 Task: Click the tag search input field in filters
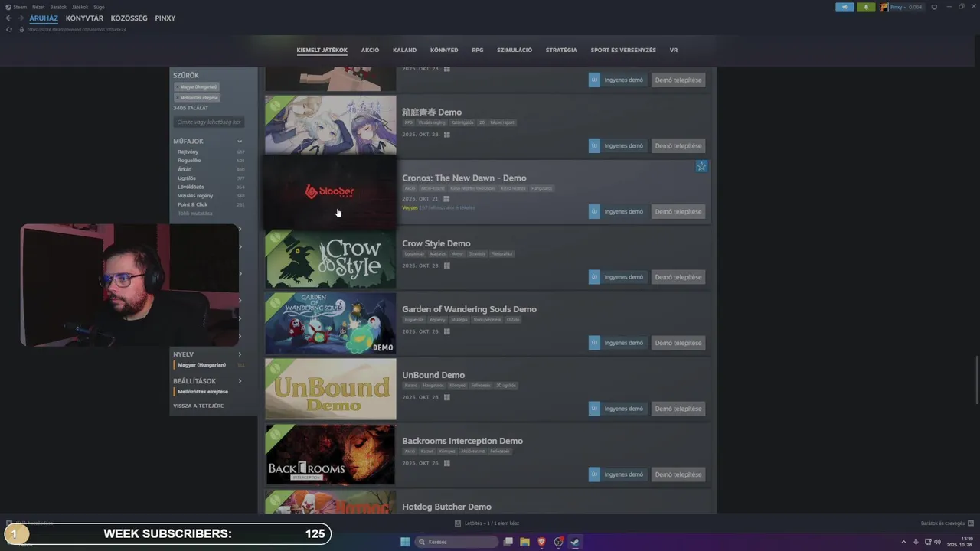tap(209, 122)
